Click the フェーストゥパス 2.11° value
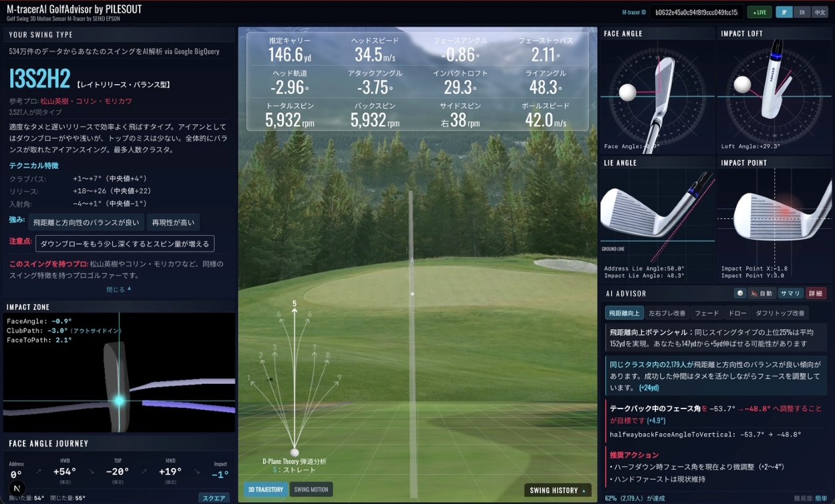 (546, 55)
